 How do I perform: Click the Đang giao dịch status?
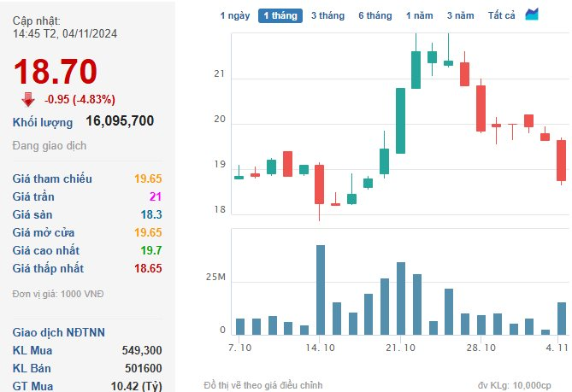click(50, 146)
